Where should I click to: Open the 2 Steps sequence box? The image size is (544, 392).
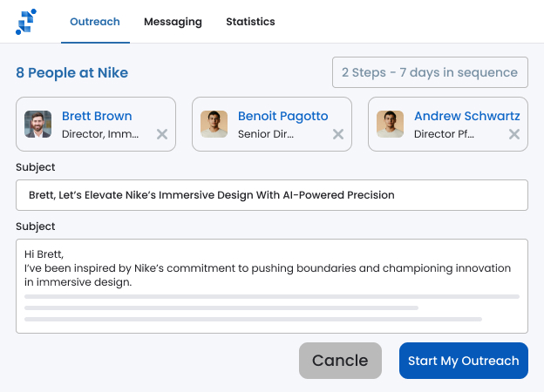[x=430, y=72]
